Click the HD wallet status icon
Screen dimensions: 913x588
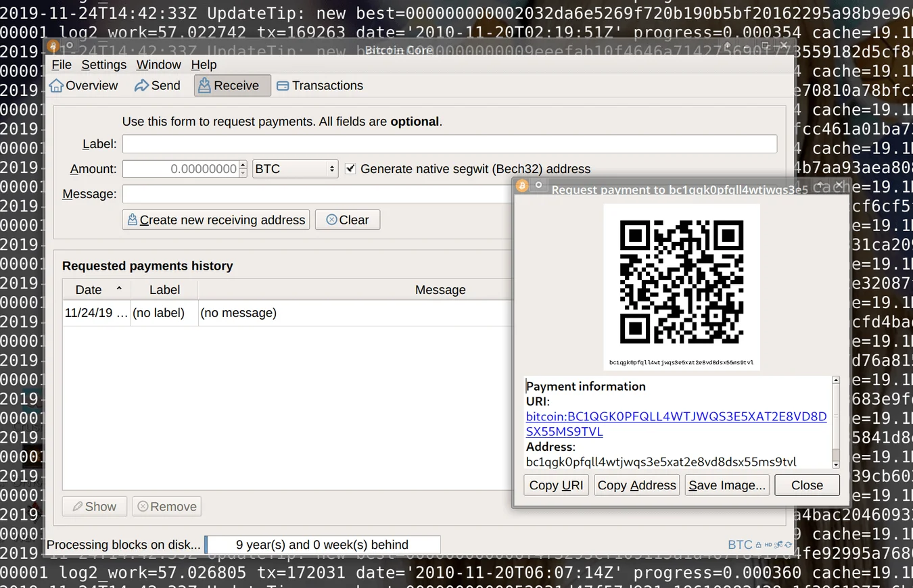tap(768, 545)
